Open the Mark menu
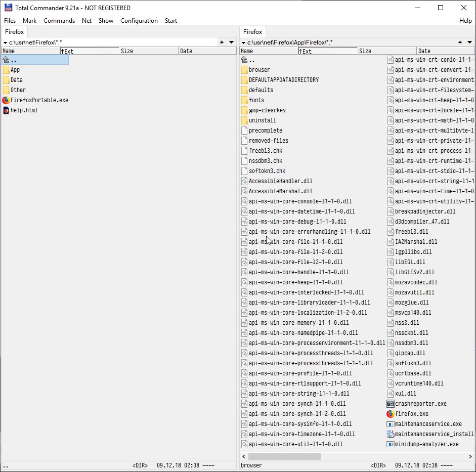The height and width of the screenshot is (472, 476). click(x=29, y=21)
